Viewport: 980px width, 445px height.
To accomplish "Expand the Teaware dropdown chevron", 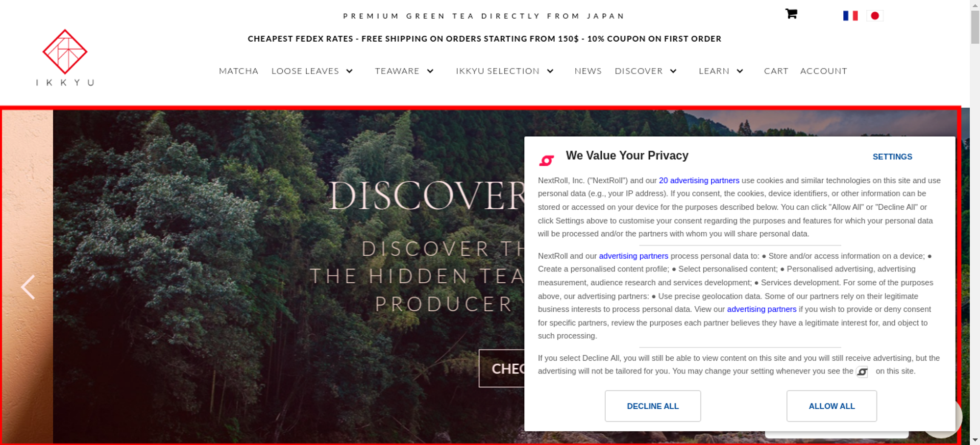I will click(430, 71).
